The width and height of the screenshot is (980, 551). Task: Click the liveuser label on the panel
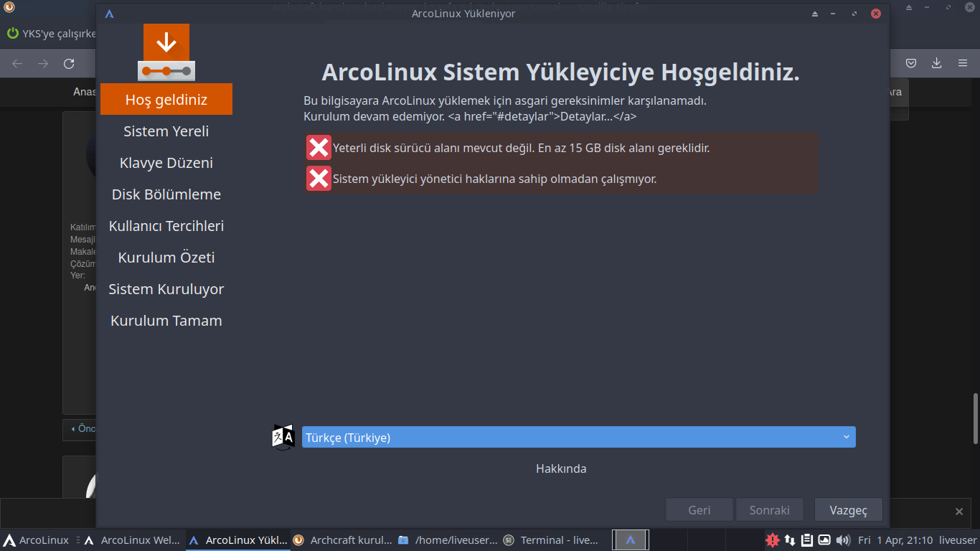coord(958,540)
